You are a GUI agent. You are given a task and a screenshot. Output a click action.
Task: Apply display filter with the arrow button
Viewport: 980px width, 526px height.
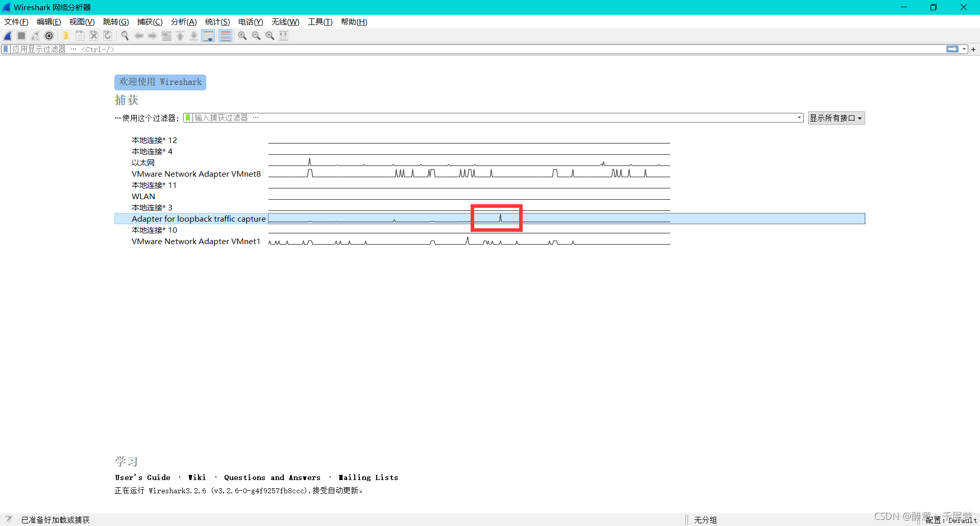952,50
